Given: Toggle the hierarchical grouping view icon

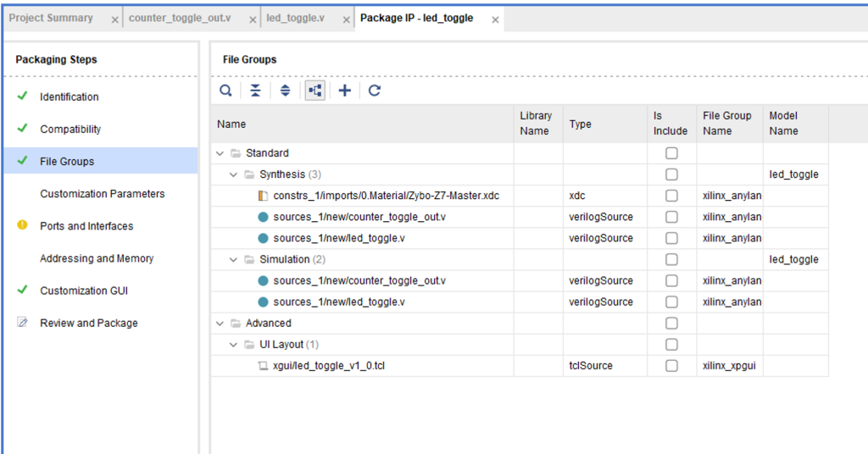Looking at the screenshot, I should tap(315, 91).
